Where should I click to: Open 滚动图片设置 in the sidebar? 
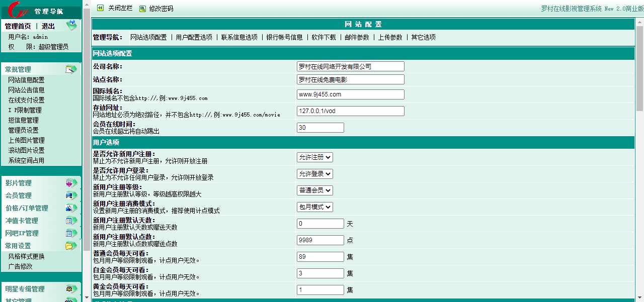[26, 150]
